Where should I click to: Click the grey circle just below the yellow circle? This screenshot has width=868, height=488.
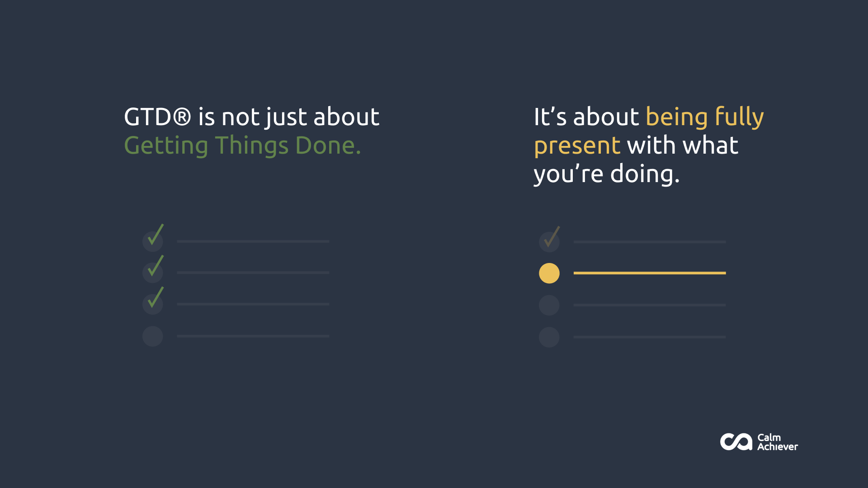coord(549,305)
